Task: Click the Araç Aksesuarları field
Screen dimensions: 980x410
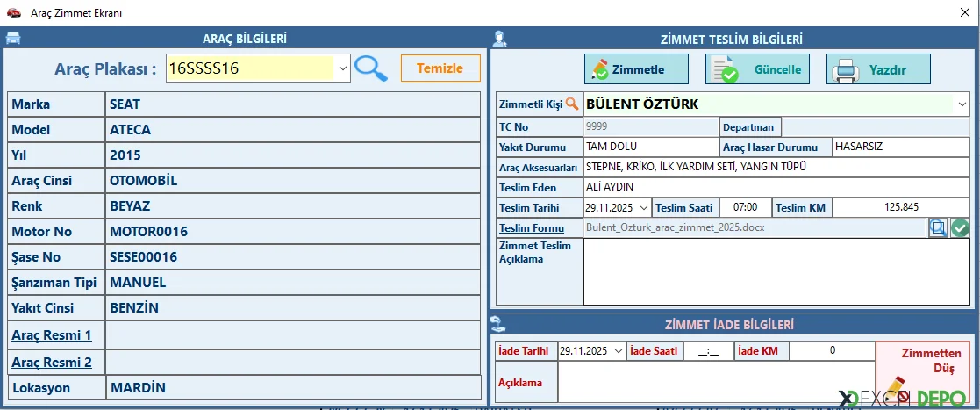Action: [x=776, y=167]
